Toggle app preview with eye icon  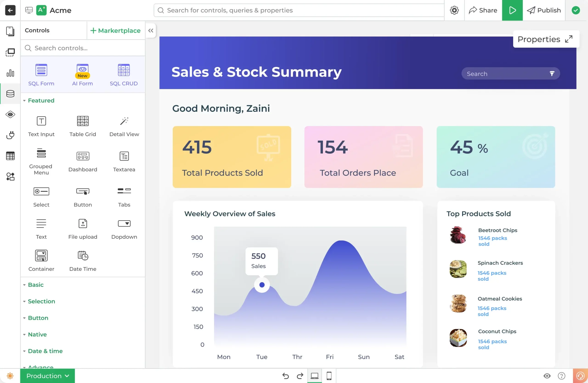547,376
